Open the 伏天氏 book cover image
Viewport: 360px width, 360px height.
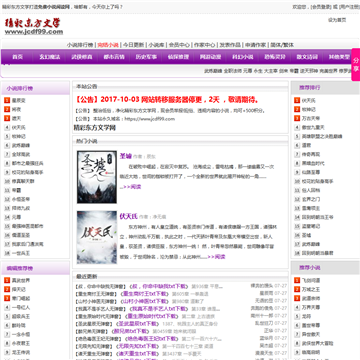click(x=97, y=237)
